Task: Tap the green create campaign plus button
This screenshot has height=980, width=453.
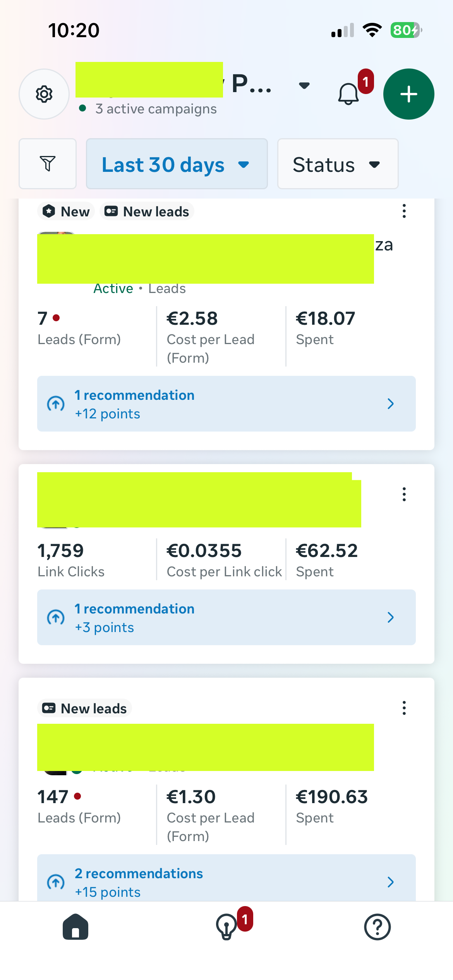Action: [x=408, y=94]
